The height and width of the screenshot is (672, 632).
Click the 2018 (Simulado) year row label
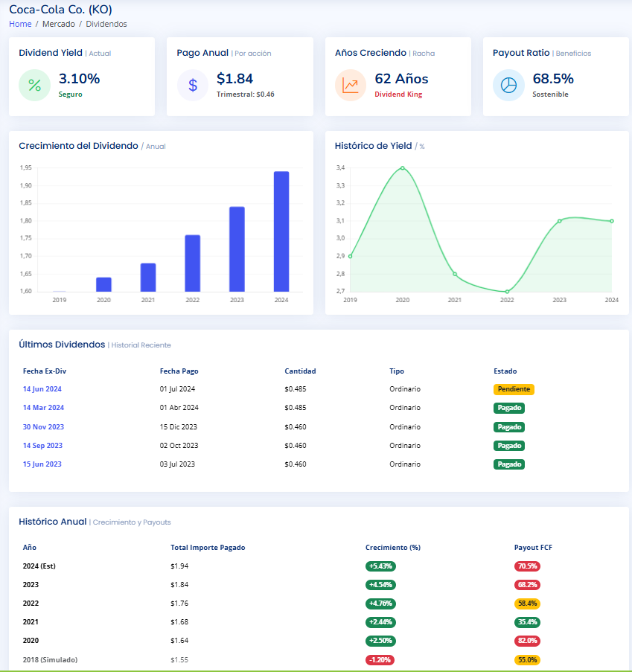tap(50, 660)
